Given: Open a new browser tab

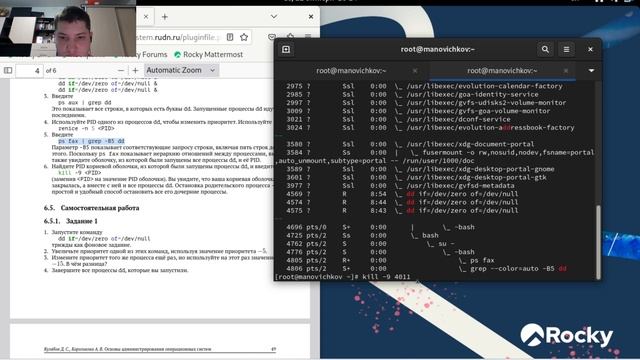Looking at the screenshot, I should [x=164, y=17].
